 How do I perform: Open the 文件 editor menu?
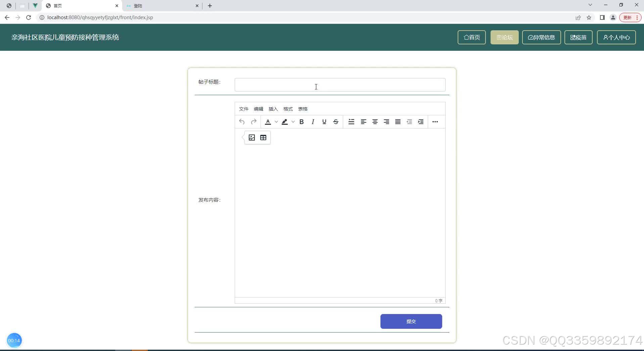[244, 109]
